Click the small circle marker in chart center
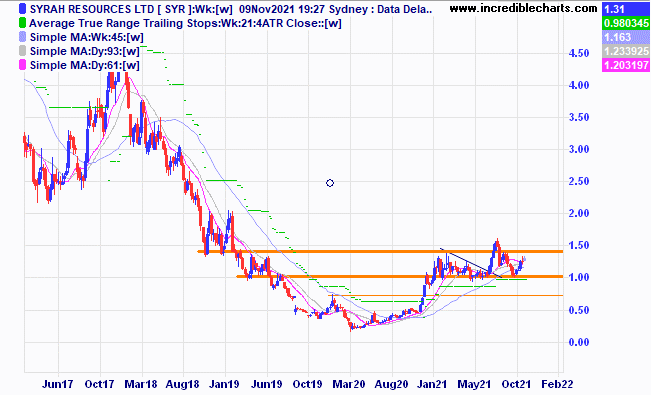Screen dimensions: 651x395 click(x=330, y=183)
